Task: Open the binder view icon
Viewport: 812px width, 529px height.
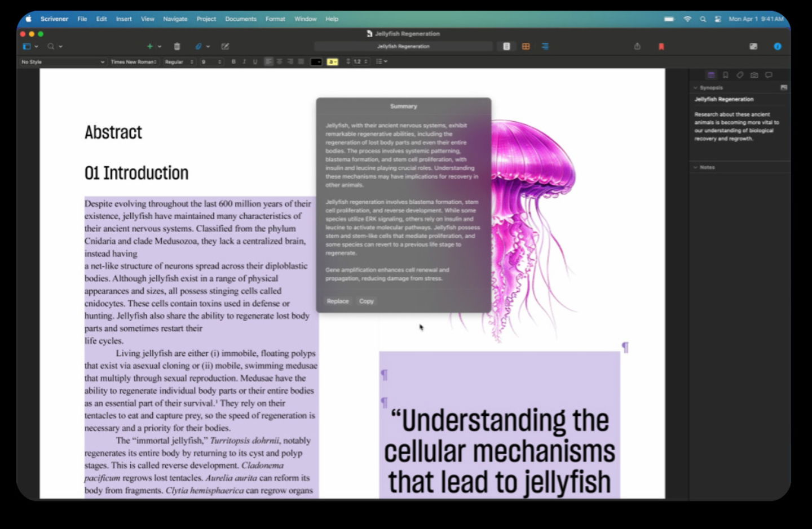Action: point(27,46)
